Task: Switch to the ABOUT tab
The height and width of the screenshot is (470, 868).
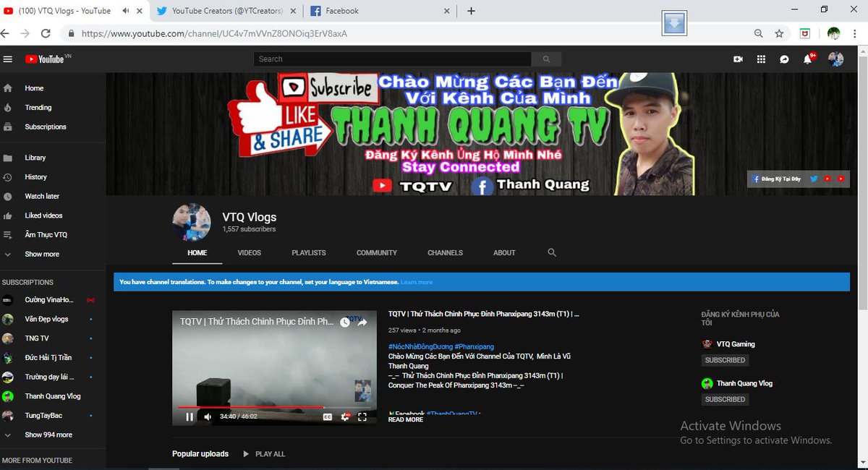Action: [x=504, y=252]
